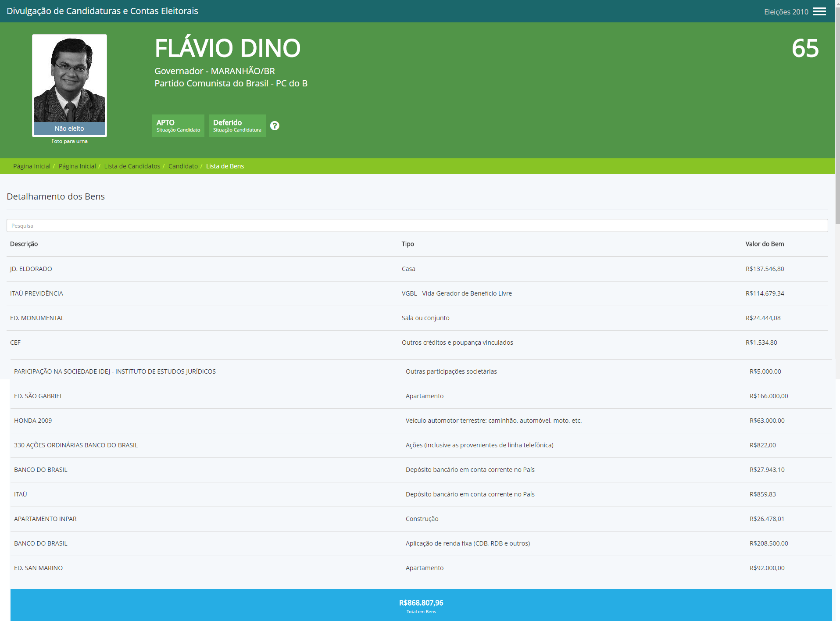The image size is (840, 621).
Task: Open first Página Inicial breadcrumb
Action: tap(32, 166)
